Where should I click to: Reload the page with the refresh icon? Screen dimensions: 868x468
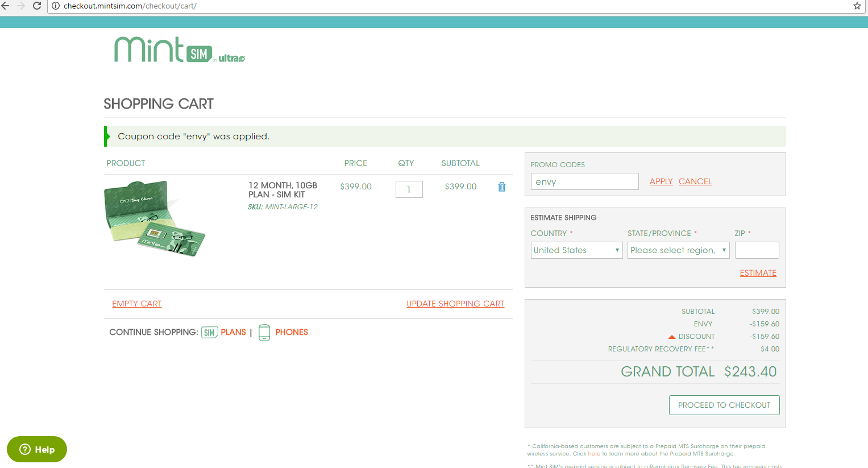37,6
